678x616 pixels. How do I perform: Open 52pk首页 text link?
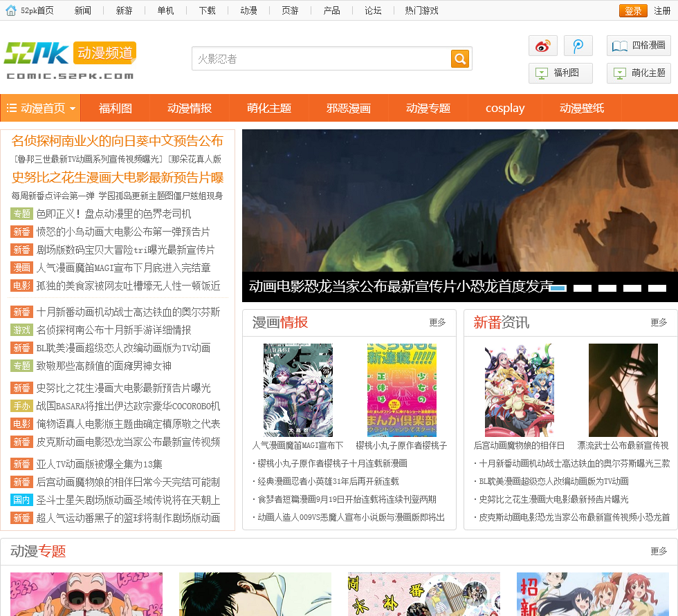(x=37, y=10)
